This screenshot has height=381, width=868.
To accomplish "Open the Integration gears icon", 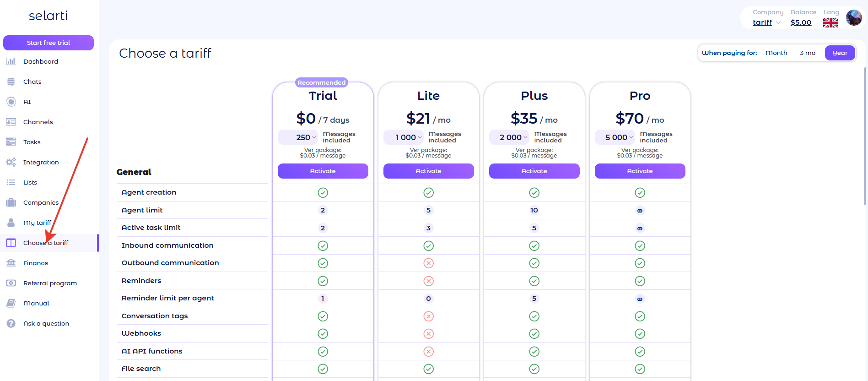I will (11, 162).
